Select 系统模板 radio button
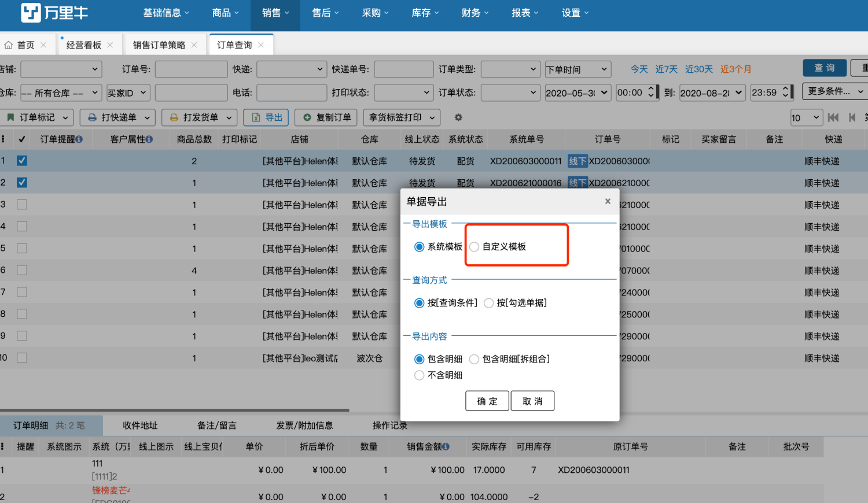Viewport: 868px width, 503px height. tap(420, 247)
